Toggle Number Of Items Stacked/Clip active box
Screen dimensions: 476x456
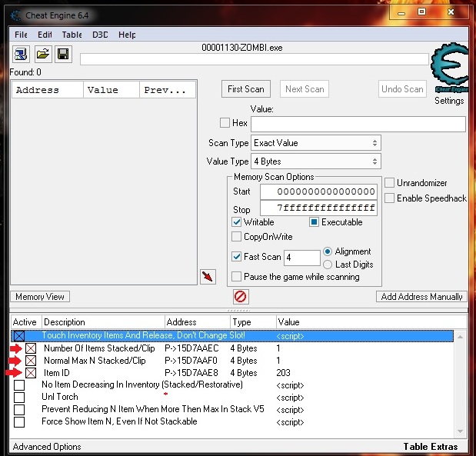31,348
